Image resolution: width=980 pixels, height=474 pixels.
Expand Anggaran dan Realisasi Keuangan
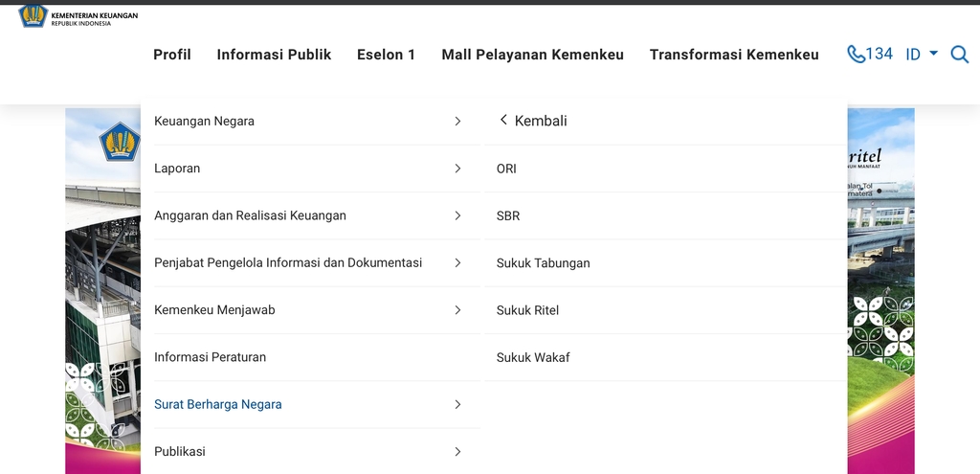pyautogui.click(x=457, y=215)
